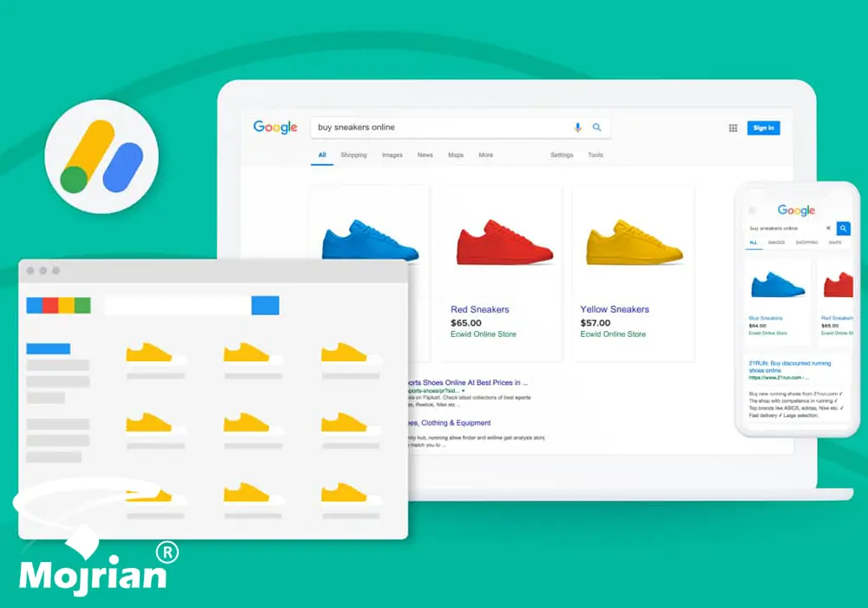Screen dimensions: 868x608
Task: Open the More menu
Action: coord(485,155)
